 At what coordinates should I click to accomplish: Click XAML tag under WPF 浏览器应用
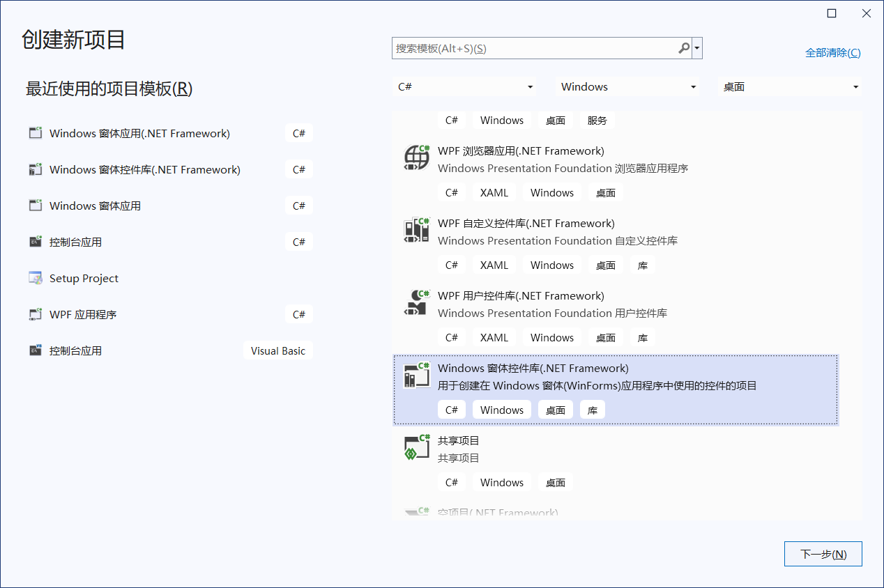click(x=494, y=193)
